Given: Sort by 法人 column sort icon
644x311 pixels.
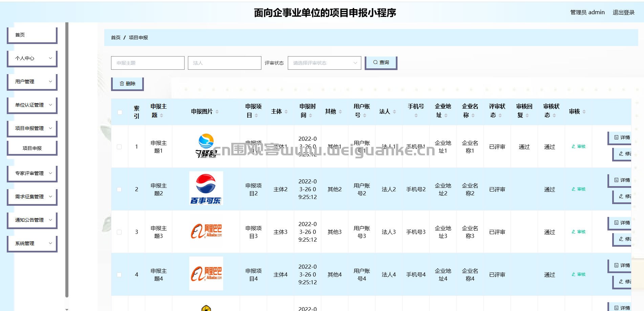Looking at the screenshot, I should pyautogui.click(x=394, y=112).
